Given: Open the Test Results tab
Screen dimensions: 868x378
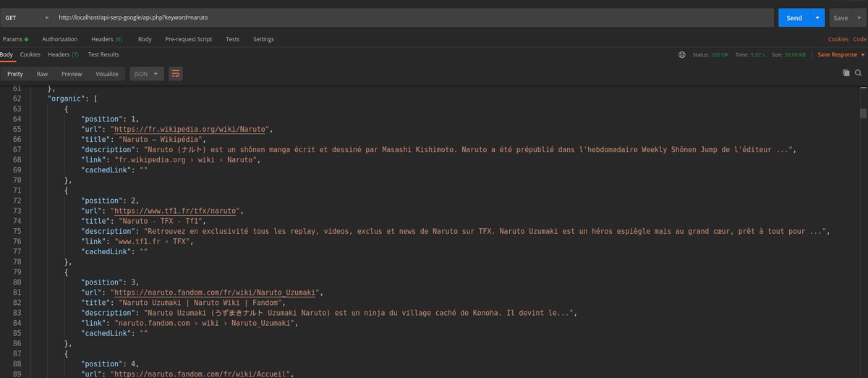Looking at the screenshot, I should point(103,55).
